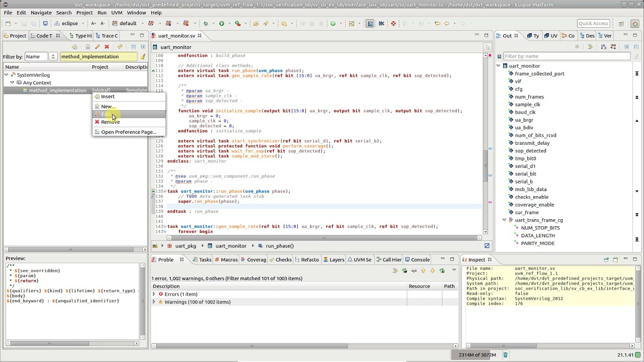The image size is (644, 362).
Task: Open the Problems view menu dropdown arrow
Action: pos(453,270)
